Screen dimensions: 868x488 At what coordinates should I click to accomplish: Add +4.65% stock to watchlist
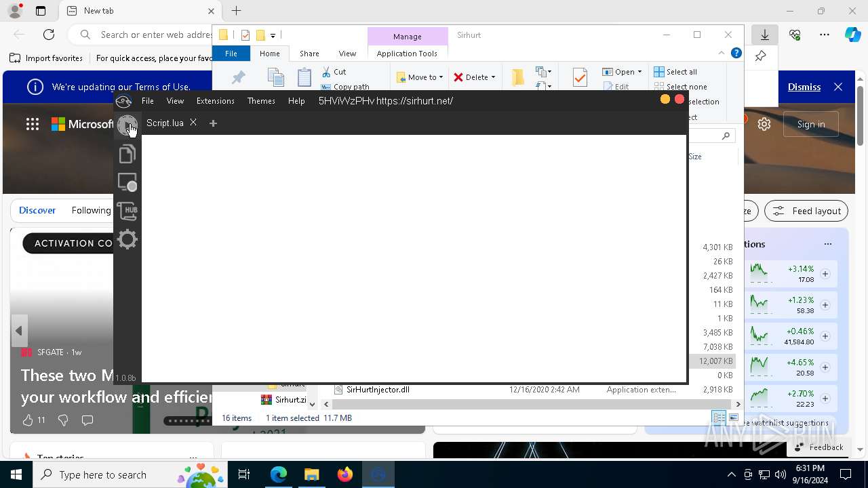[825, 367]
